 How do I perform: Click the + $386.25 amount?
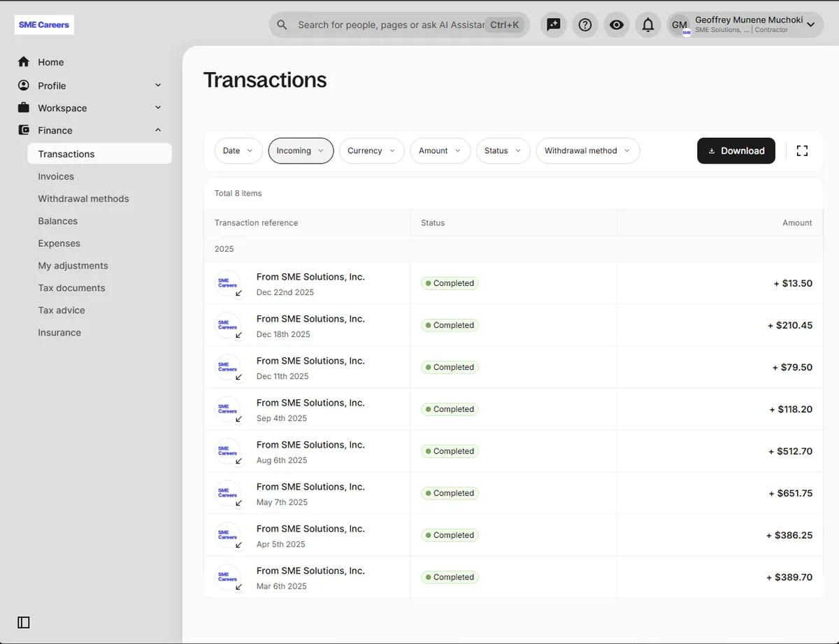coord(789,535)
